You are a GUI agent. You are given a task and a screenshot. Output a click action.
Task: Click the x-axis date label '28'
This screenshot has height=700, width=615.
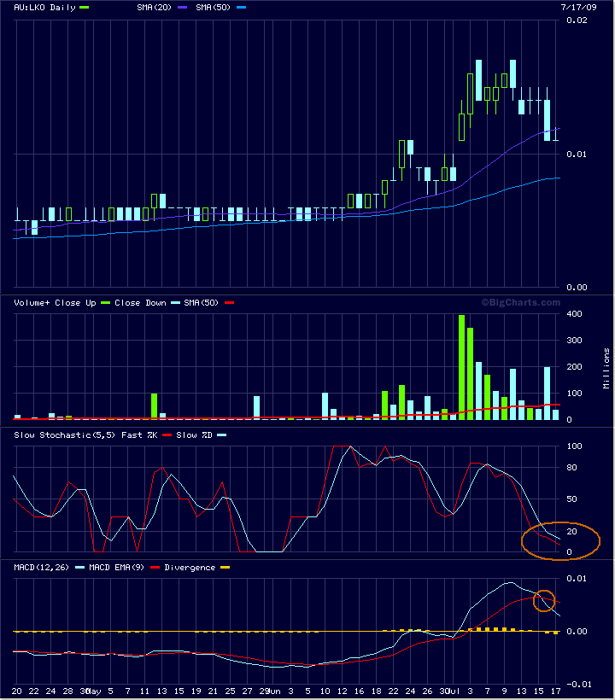(x=67, y=691)
